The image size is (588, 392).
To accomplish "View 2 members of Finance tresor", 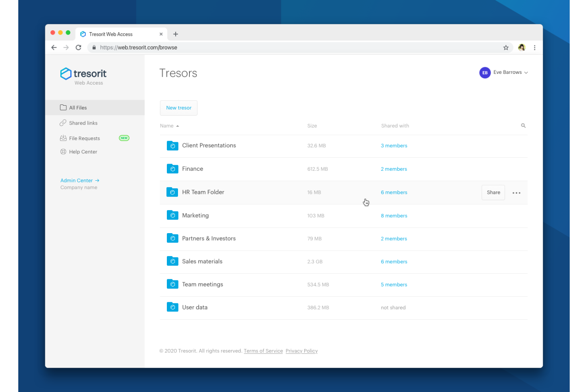I will 394,169.
